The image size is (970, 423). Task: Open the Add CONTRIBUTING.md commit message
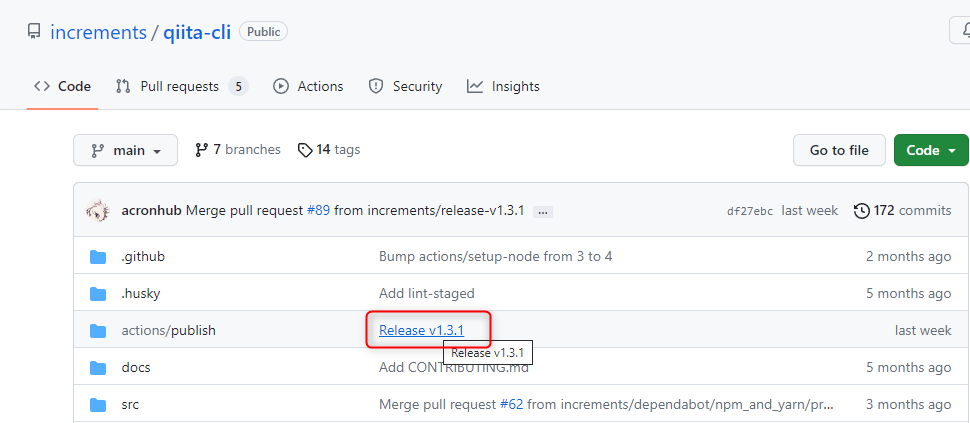point(453,368)
